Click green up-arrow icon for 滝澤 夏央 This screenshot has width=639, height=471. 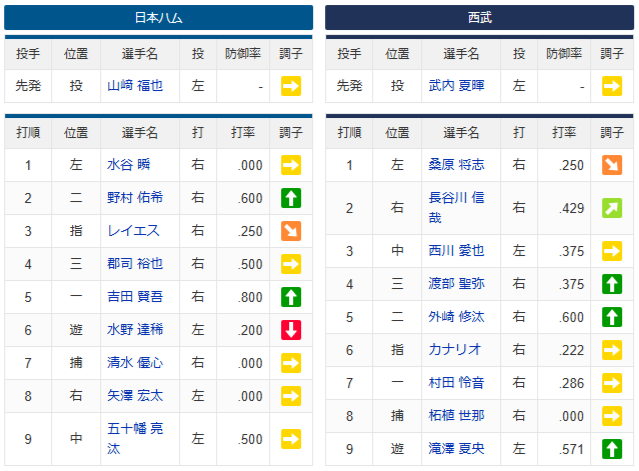[612, 449]
